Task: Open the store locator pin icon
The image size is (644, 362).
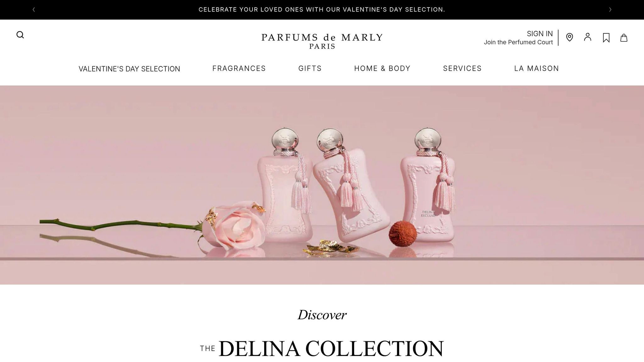Action: 569,37
